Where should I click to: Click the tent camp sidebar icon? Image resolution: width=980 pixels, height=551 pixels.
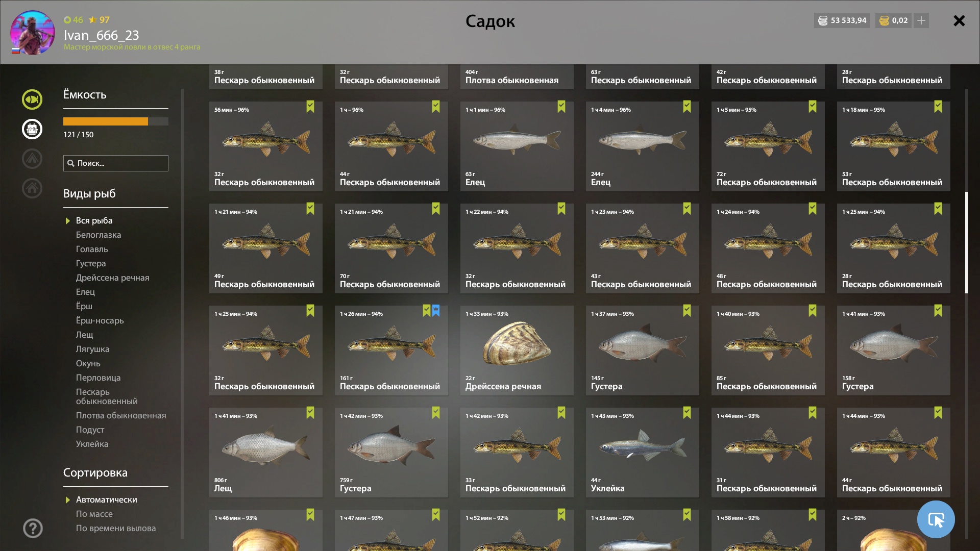click(32, 159)
